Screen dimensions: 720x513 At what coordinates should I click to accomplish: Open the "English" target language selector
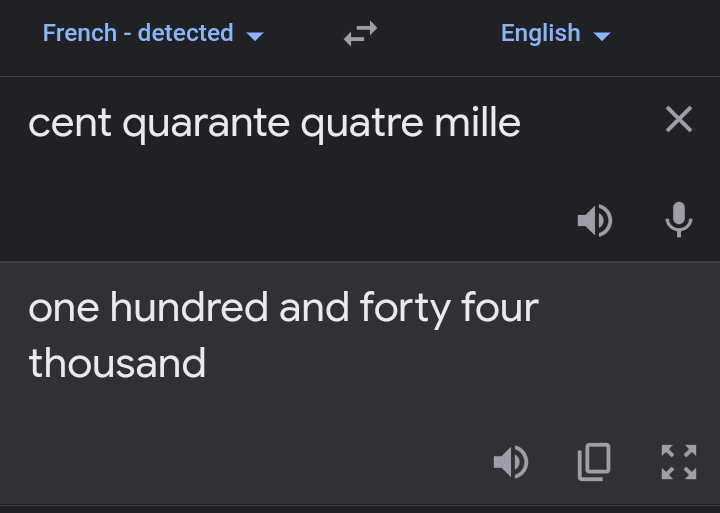540,33
